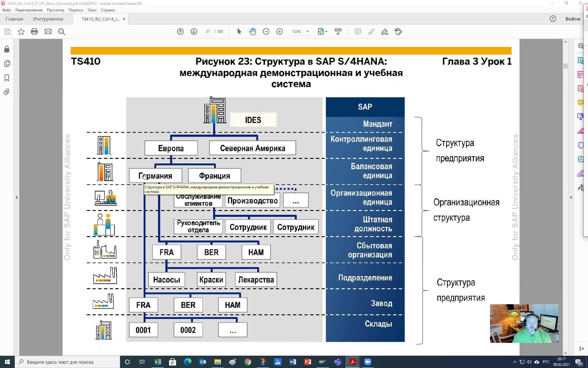
Task: Click the Войти sign-in button
Action: pyautogui.click(x=572, y=19)
